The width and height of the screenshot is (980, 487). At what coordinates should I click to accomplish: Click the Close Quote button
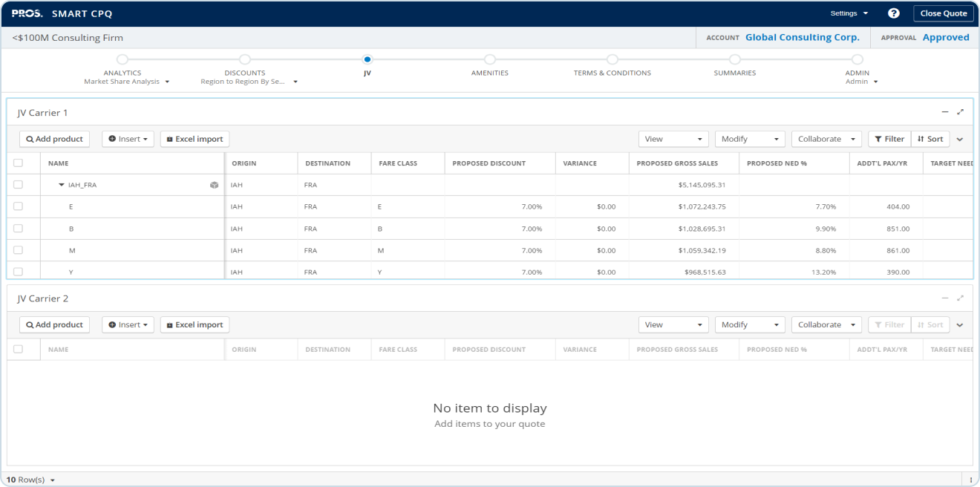(943, 13)
